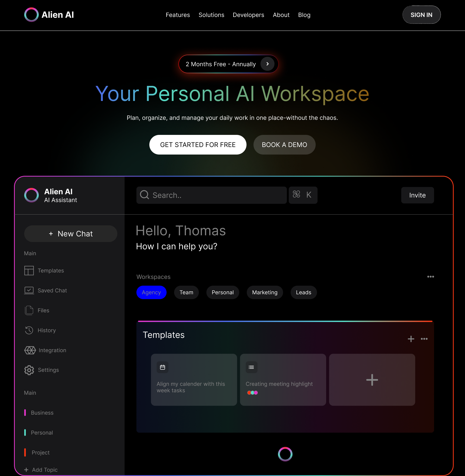The height and width of the screenshot is (476, 465).
Task: Click the Search input field
Action: [212, 195]
